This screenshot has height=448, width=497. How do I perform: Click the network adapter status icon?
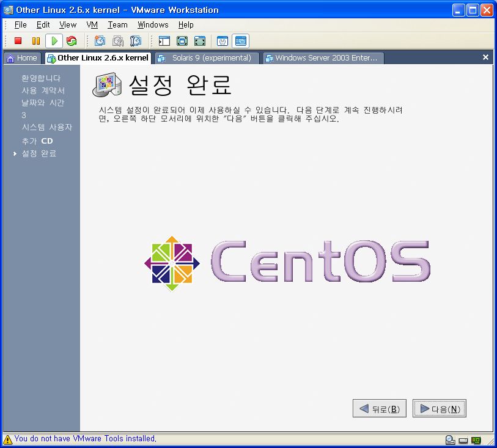point(476,439)
